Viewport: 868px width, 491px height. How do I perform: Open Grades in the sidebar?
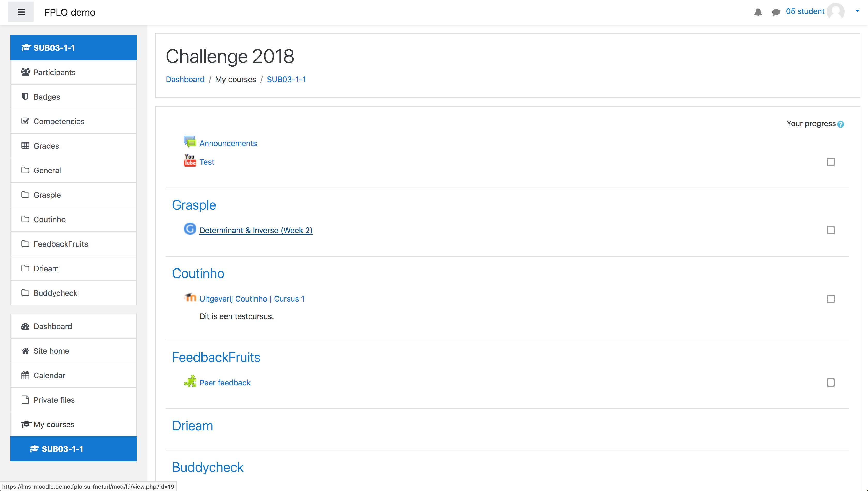point(46,146)
